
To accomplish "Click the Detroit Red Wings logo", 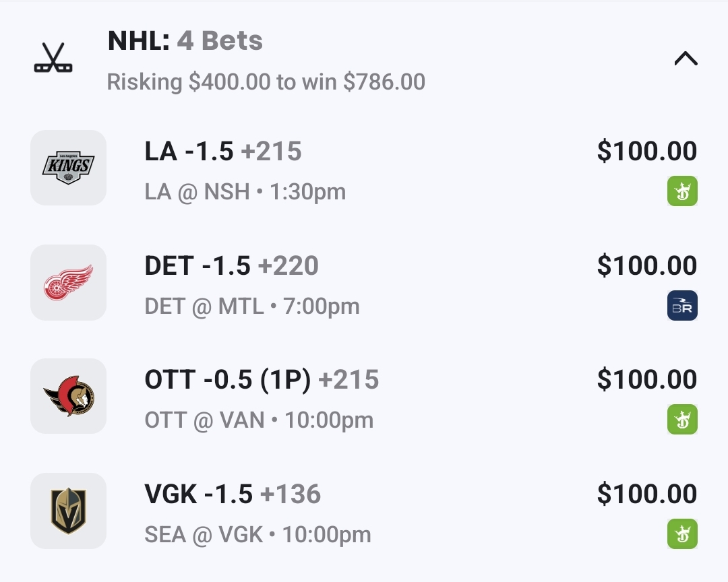I will click(68, 282).
